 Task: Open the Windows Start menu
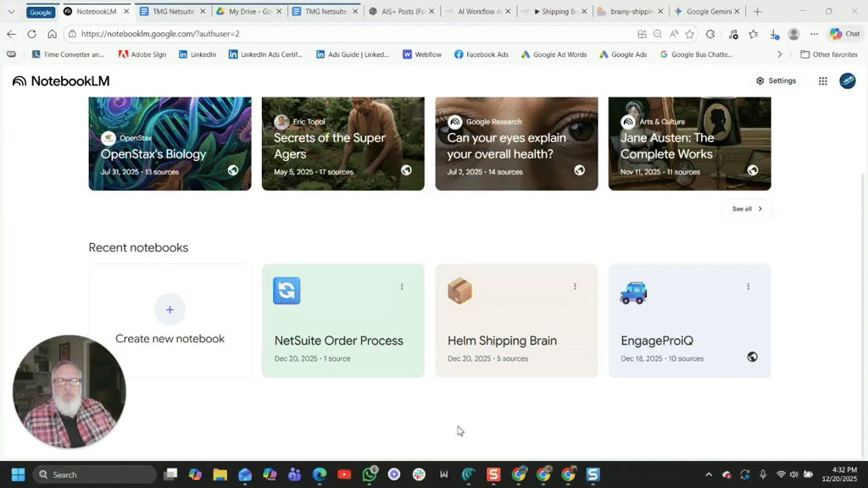(x=19, y=474)
